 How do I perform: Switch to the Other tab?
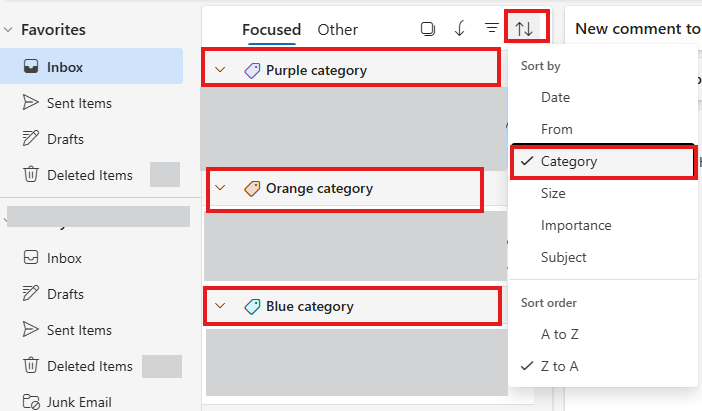click(x=338, y=30)
